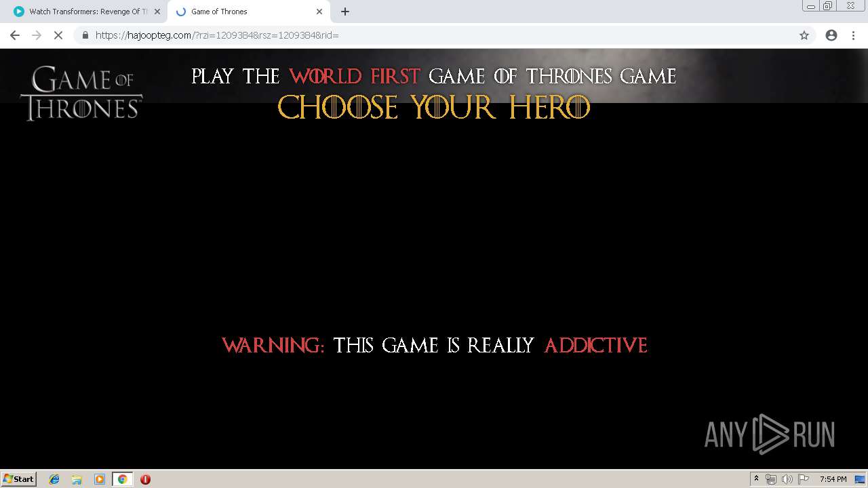Click the Game of Thrones logo
This screenshot has width=868, height=488.
coord(81,93)
